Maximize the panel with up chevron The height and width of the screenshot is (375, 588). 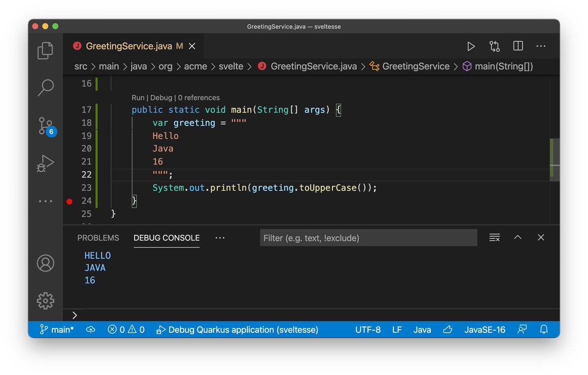(x=517, y=238)
